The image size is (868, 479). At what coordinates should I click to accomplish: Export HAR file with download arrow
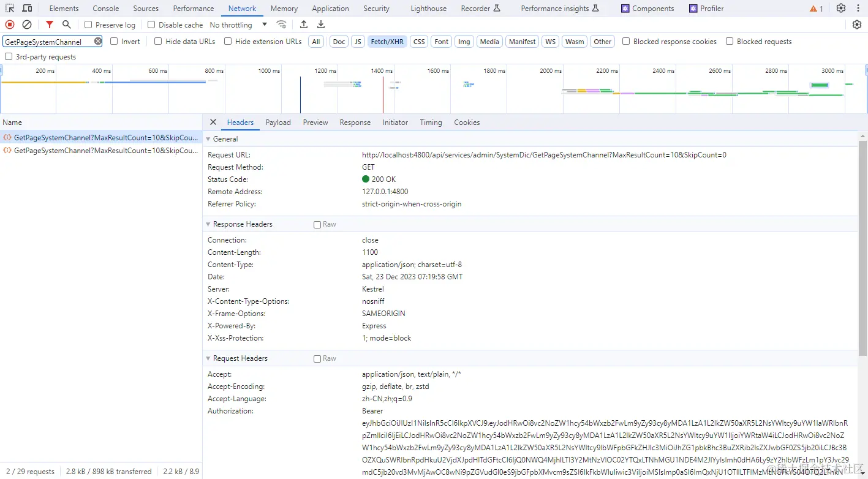pyautogui.click(x=321, y=25)
